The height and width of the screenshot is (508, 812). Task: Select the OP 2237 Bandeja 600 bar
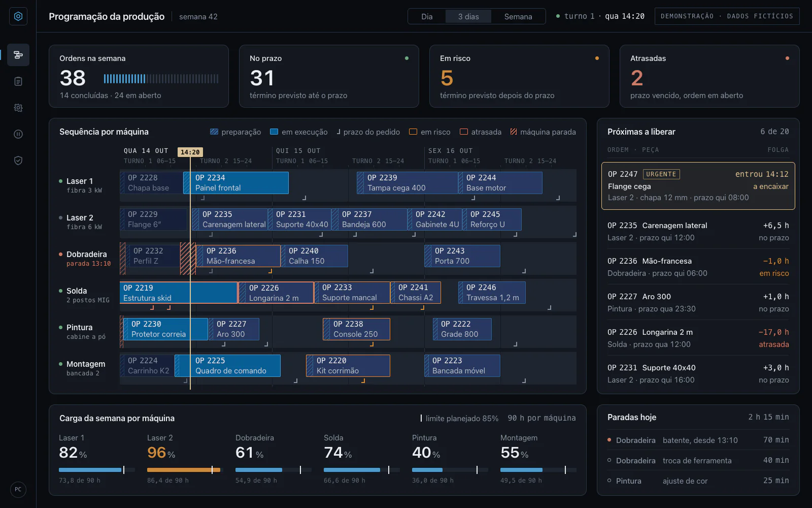(x=369, y=219)
